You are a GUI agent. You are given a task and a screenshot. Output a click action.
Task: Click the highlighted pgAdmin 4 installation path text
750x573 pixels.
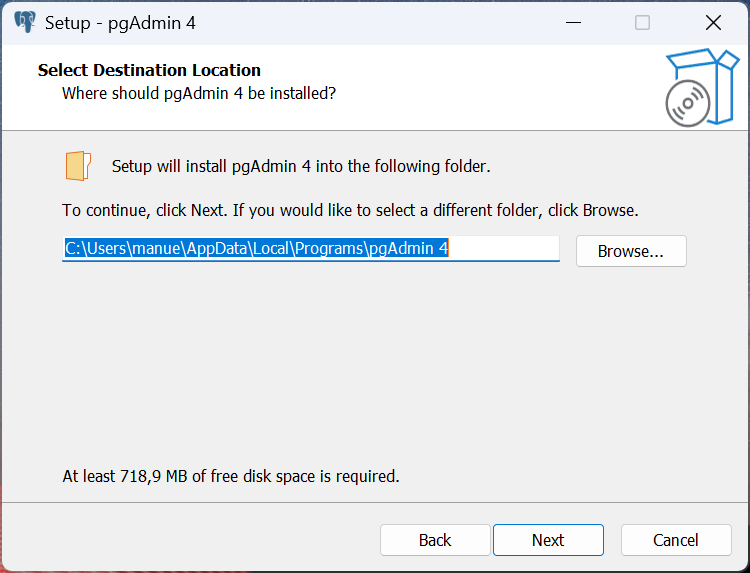click(257, 249)
